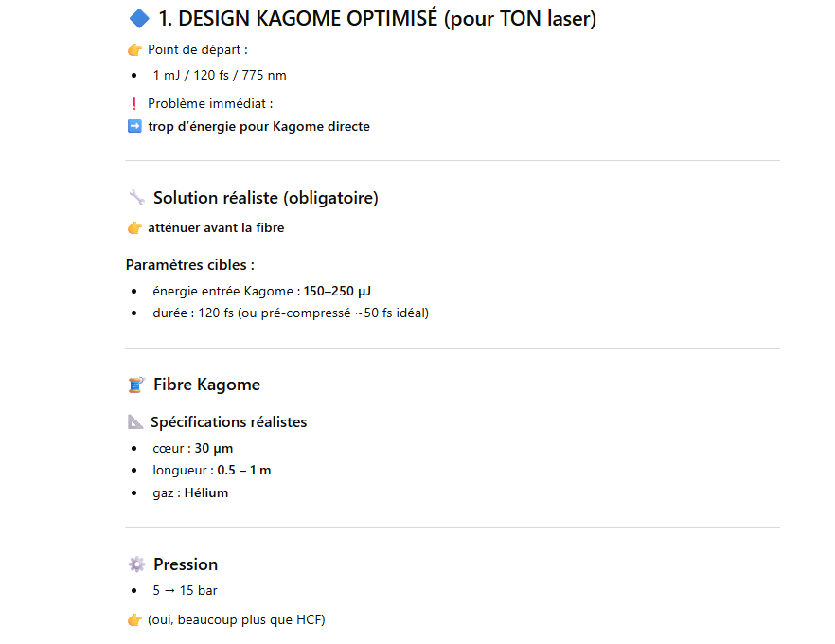
Task: Click the blue diamond icon beside the main heading
Action: coord(139,19)
